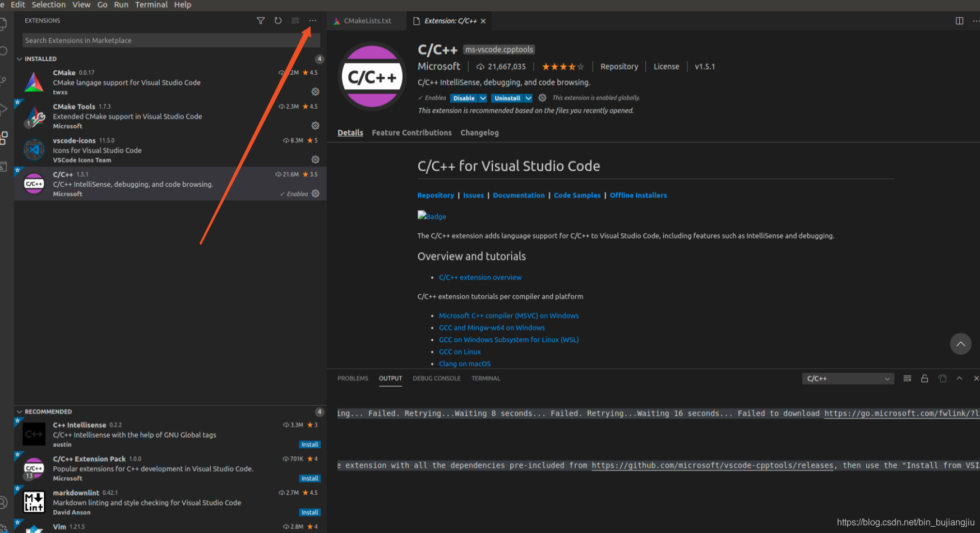Open Views and More Actions ellipsis
980x533 pixels.
pos(313,21)
